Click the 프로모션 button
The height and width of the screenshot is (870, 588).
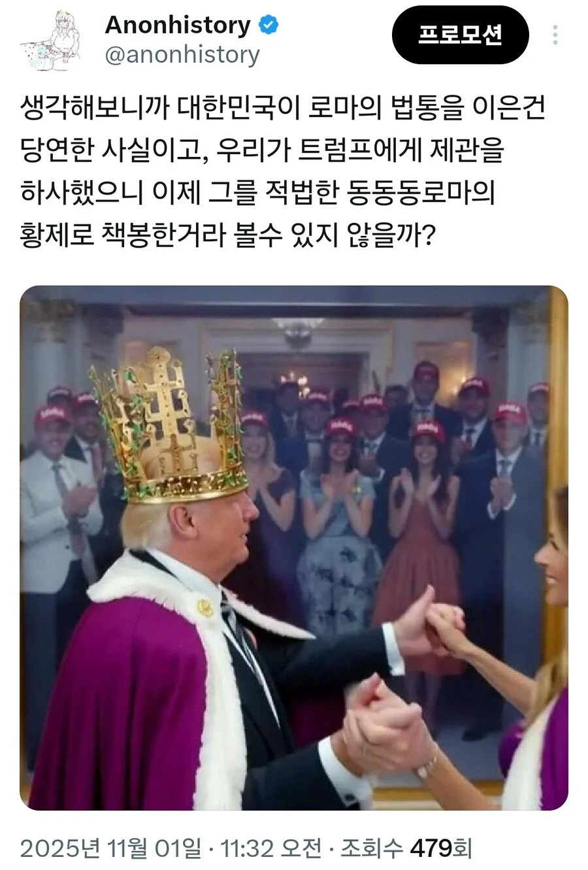tap(460, 35)
